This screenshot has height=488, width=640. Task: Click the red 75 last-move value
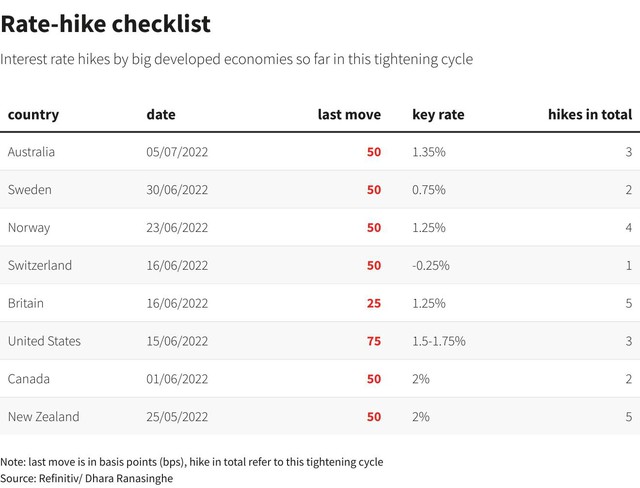374,341
